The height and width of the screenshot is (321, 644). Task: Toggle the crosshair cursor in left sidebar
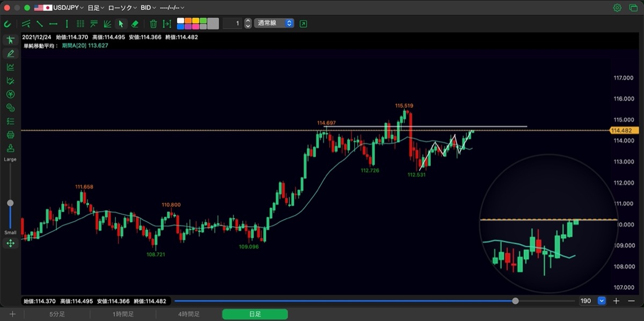click(x=10, y=40)
